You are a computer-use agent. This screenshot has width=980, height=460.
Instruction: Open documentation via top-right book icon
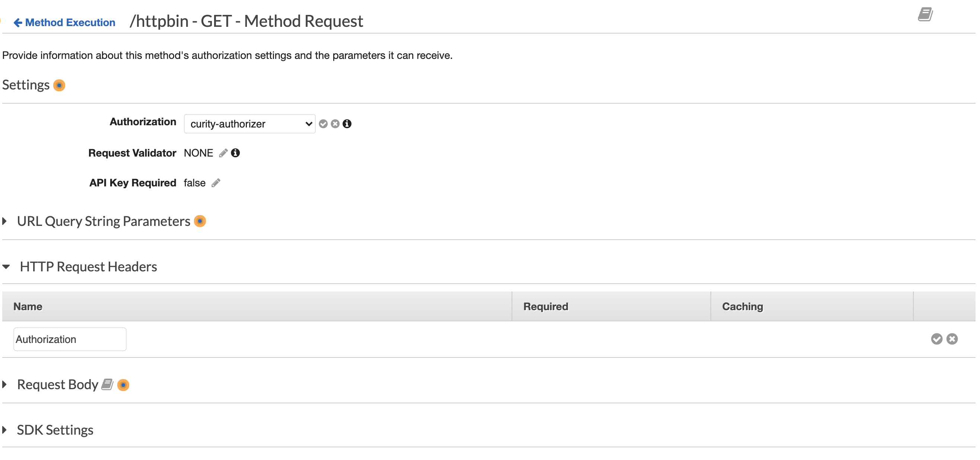pyautogui.click(x=926, y=15)
